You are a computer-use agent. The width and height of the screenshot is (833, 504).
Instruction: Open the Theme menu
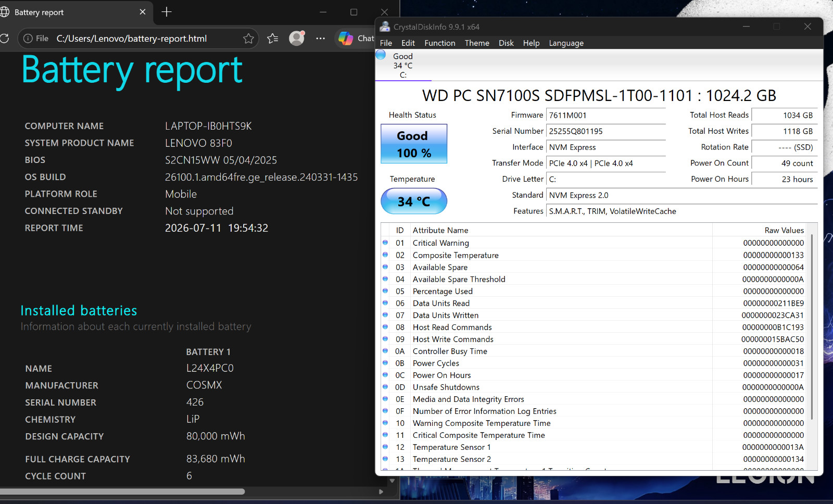click(x=477, y=43)
